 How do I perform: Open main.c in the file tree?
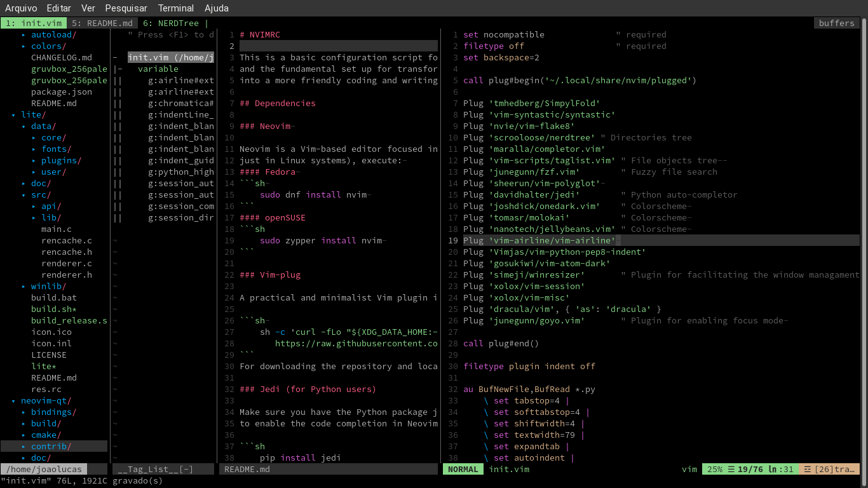57,229
